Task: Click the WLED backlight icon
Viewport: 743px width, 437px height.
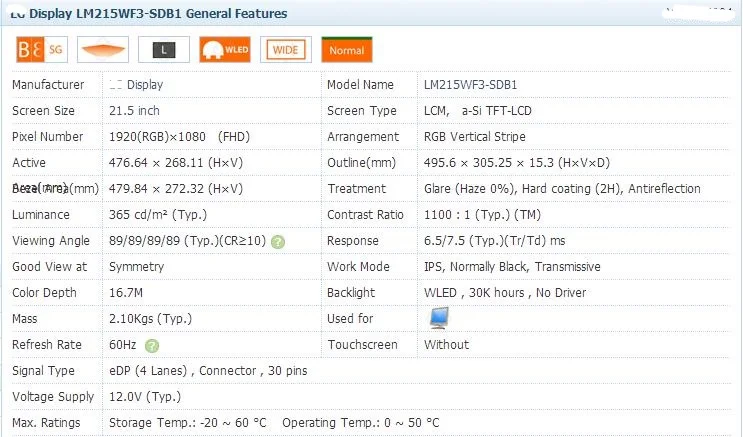Action: click(x=225, y=49)
